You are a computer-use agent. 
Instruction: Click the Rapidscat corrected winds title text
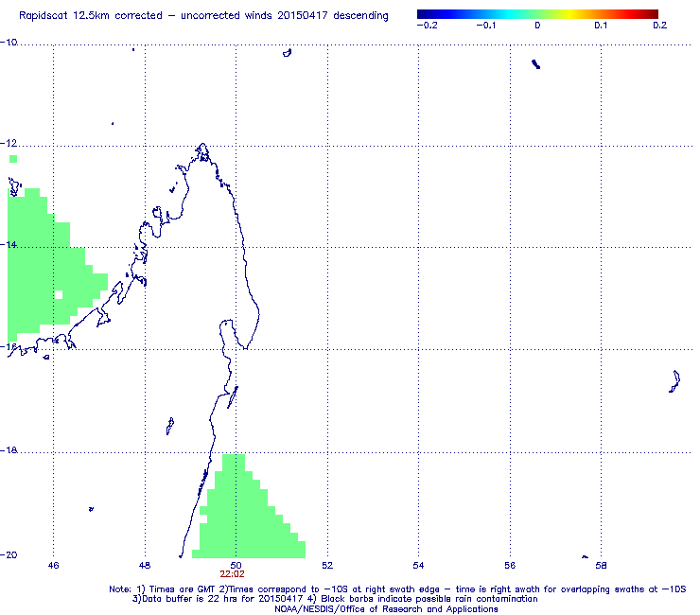(x=203, y=16)
